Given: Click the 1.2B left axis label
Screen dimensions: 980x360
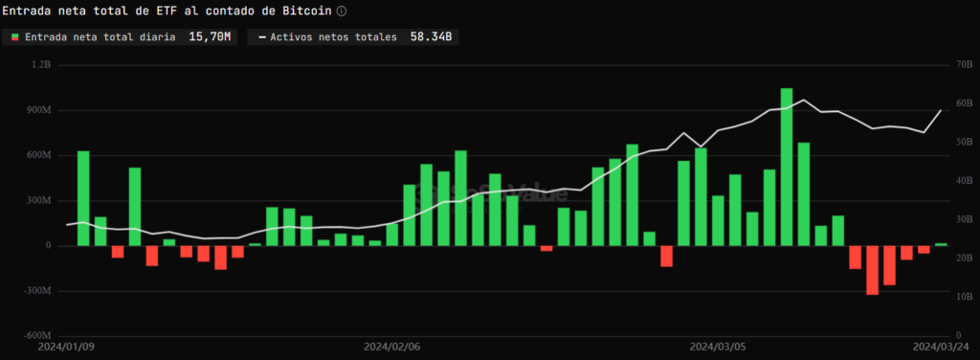Looking at the screenshot, I should [41, 65].
